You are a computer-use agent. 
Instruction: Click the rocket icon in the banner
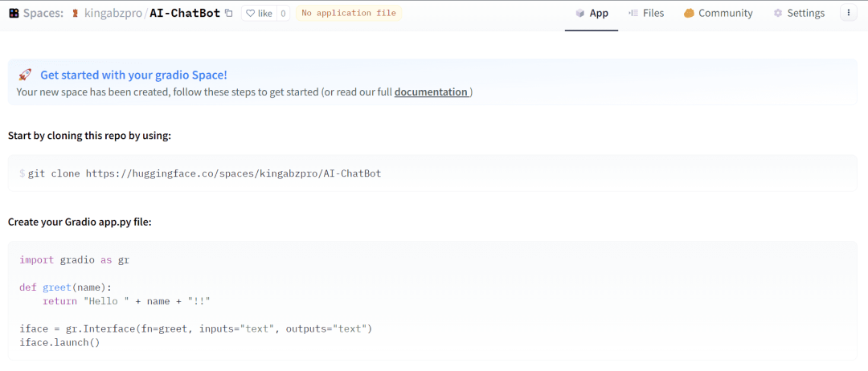[25, 75]
